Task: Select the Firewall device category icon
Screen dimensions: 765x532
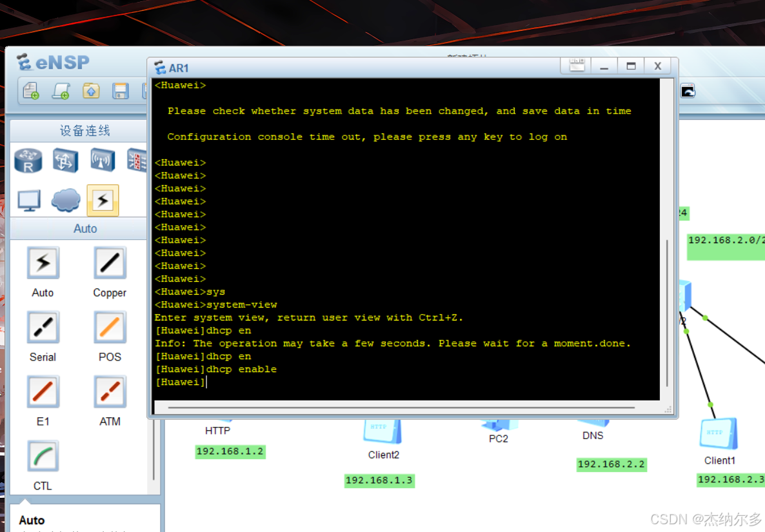Action: click(x=137, y=161)
